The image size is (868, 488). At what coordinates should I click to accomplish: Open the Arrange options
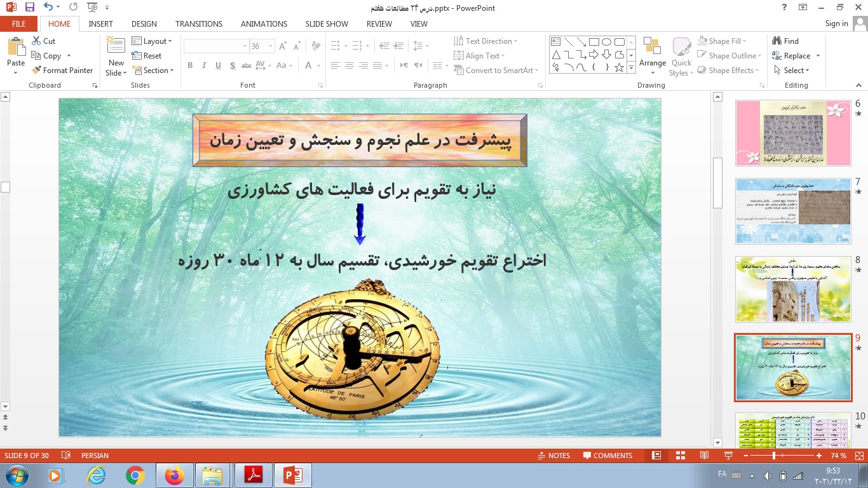click(x=653, y=56)
